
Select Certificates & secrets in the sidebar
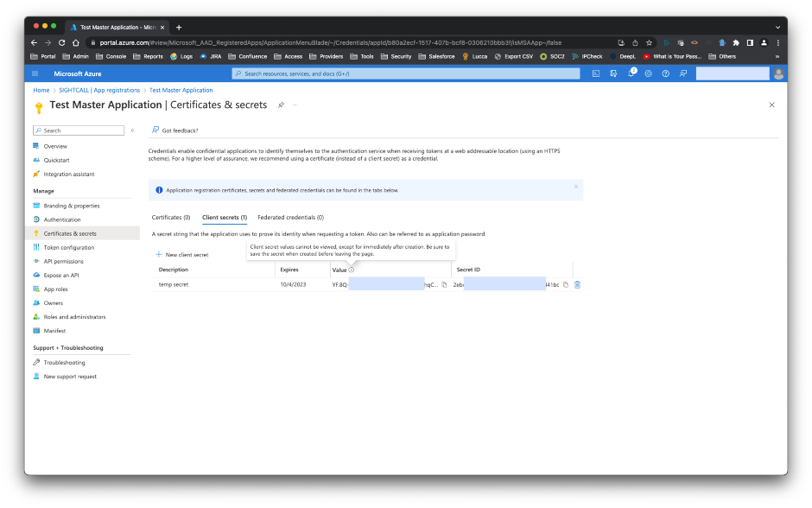(x=70, y=233)
